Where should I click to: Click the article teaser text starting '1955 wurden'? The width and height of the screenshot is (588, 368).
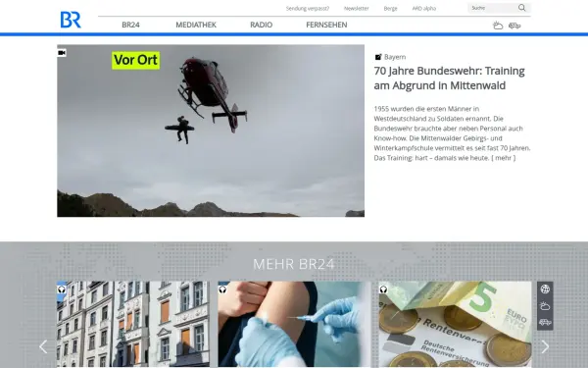(452, 133)
